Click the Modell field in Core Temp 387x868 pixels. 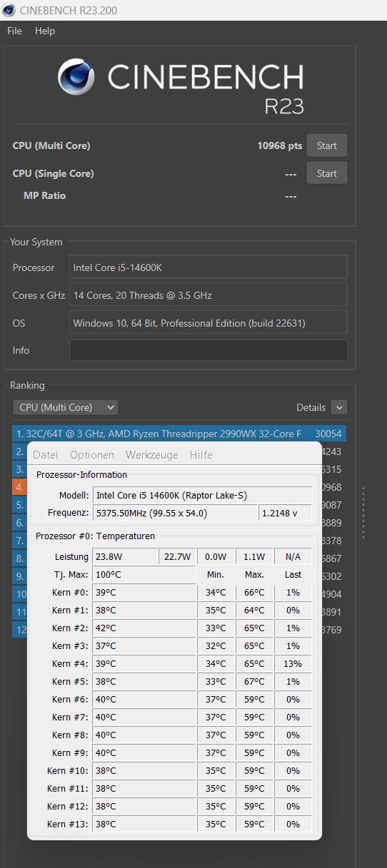[x=203, y=495]
